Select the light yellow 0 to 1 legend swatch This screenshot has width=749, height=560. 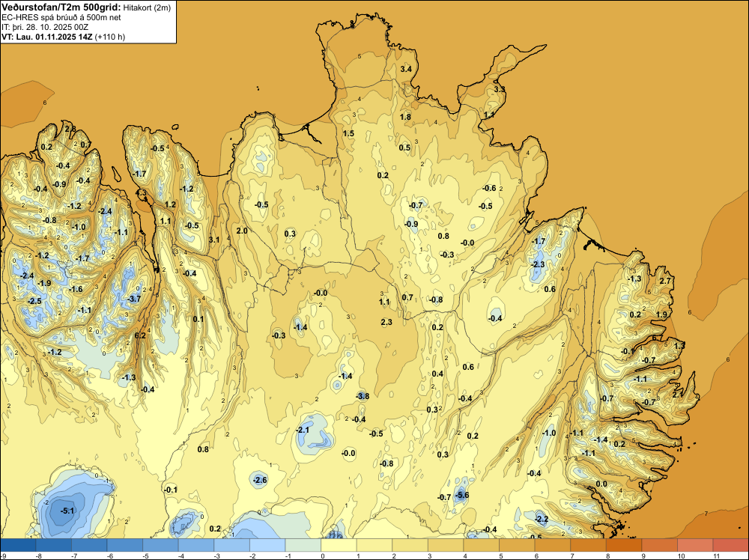point(339,545)
